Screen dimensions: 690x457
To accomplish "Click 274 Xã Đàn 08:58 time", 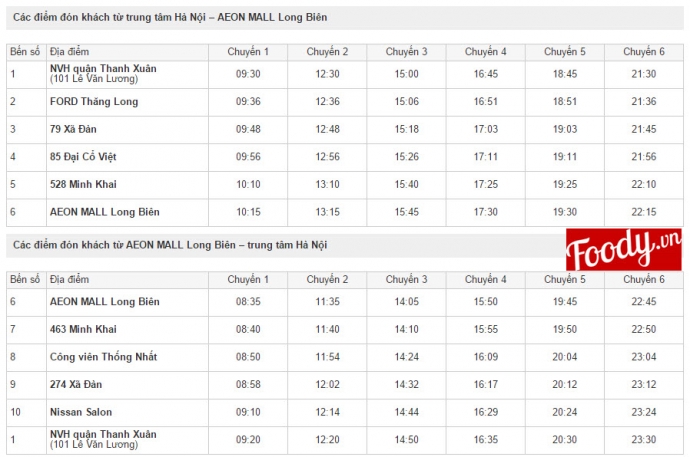I will pos(248,384).
